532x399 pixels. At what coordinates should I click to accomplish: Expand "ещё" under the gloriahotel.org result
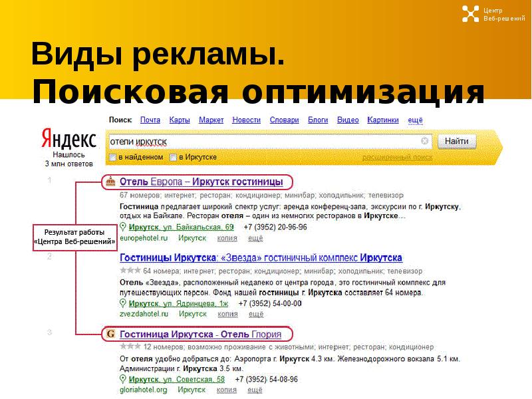(255, 390)
